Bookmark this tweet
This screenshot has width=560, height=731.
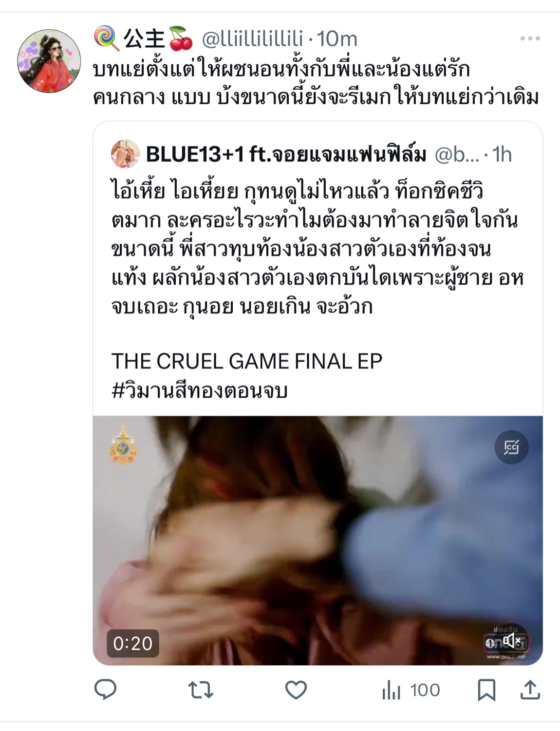tap(486, 690)
